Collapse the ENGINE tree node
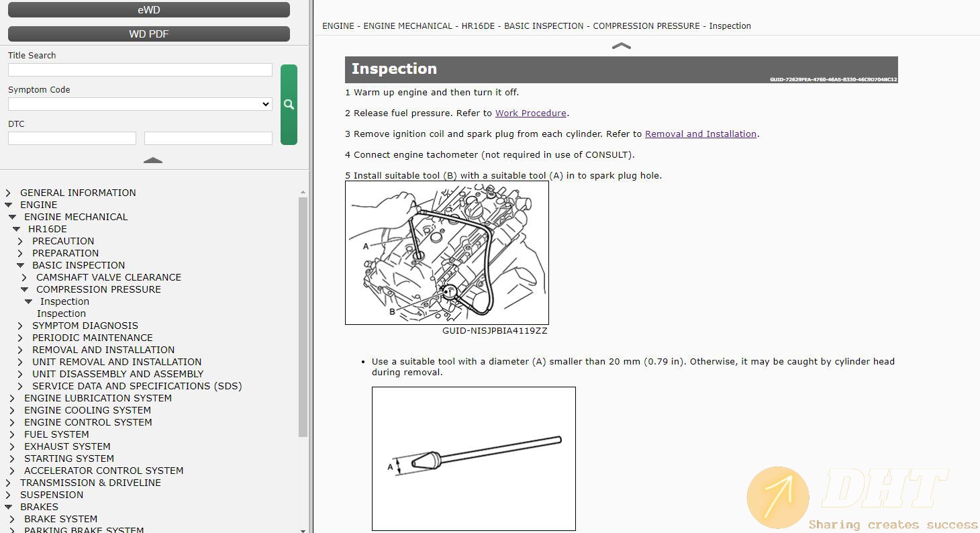This screenshot has width=980, height=533. (9, 205)
